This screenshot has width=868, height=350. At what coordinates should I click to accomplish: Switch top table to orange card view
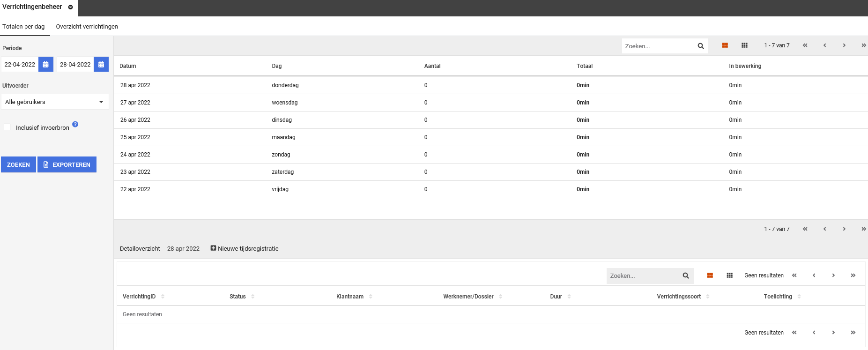pos(725,45)
